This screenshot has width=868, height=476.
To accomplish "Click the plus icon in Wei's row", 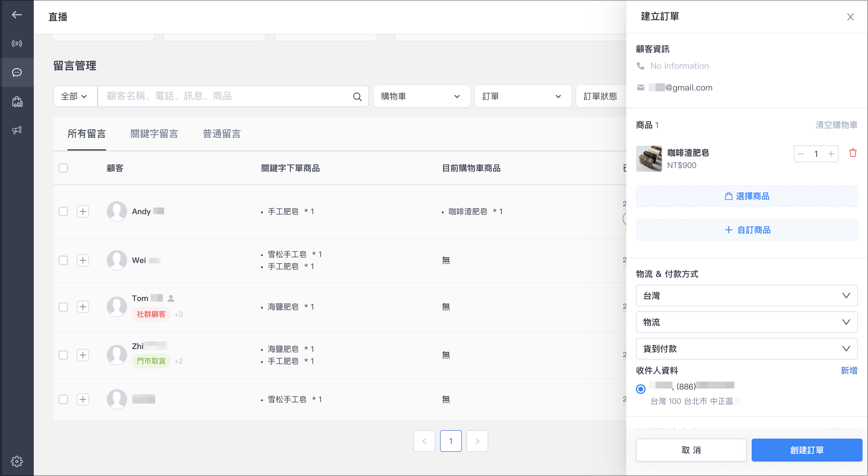I will (x=83, y=260).
